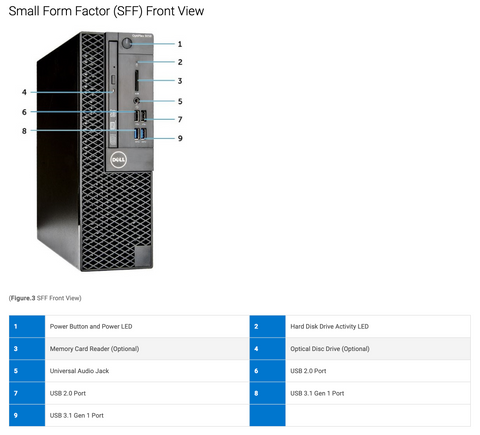
Task: Select "USB 3.1 Gen 1 Port" in row 8
Action: (317, 393)
